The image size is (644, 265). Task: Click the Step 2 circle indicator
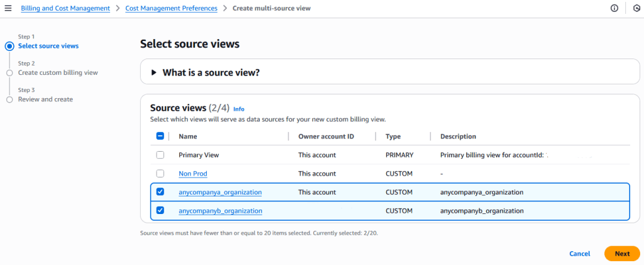point(9,73)
